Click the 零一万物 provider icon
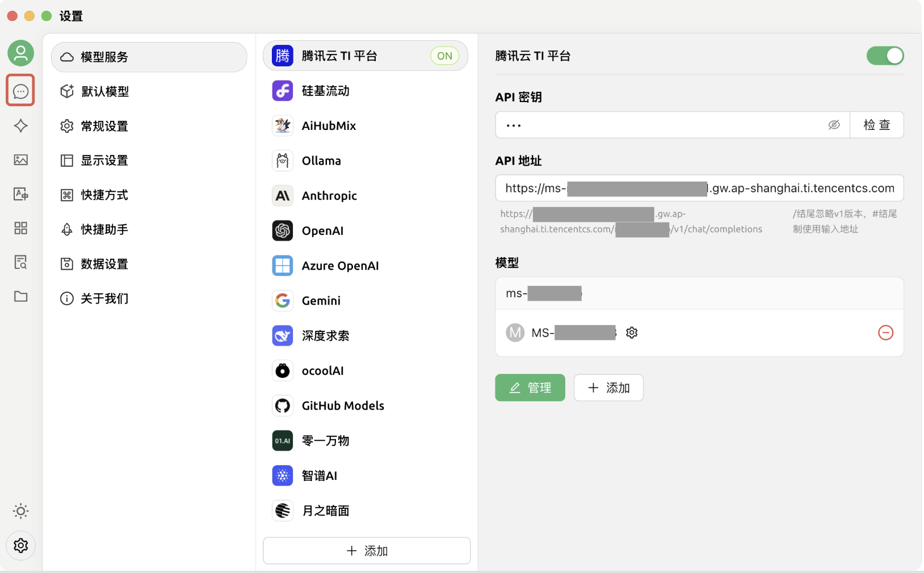The image size is (924, 573). point(283,441)
